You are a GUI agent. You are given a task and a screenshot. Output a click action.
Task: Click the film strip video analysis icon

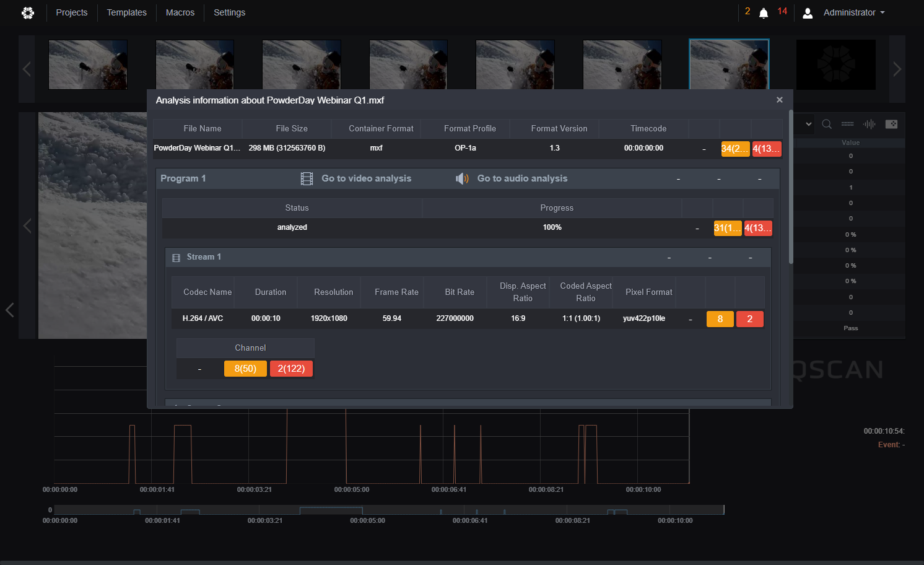(x=307, y=178)
